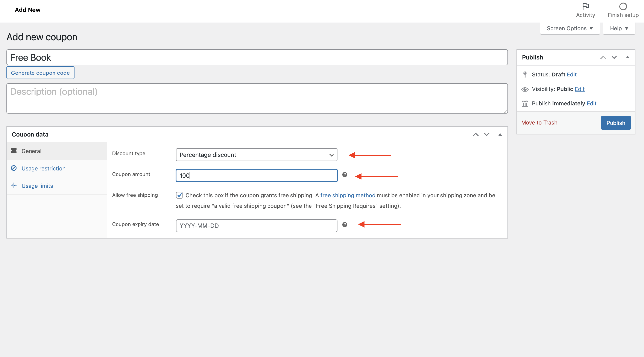Open the Discount type dropdown
Image resolution: width=644 pixels, height=357 pixels.
click(x=257, y=155)
